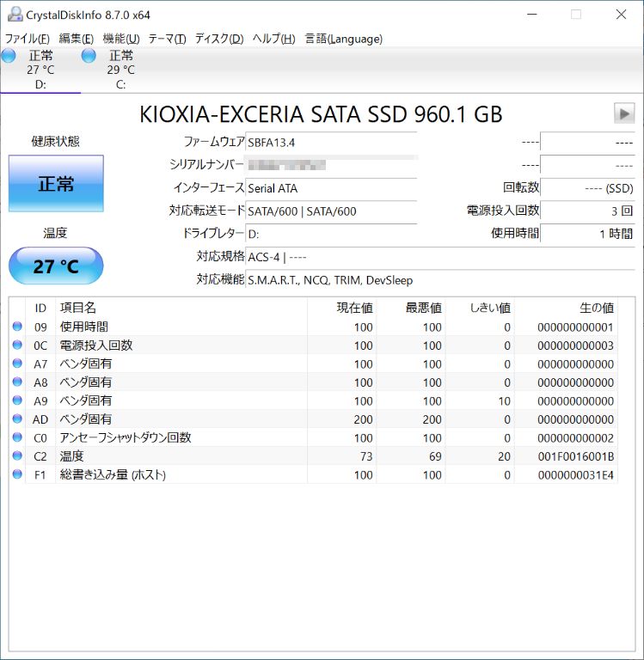Viewport: 644px width, 660px height.
Task: Close the CrystalDiskInfo window
Action: [x=621, y=15]
